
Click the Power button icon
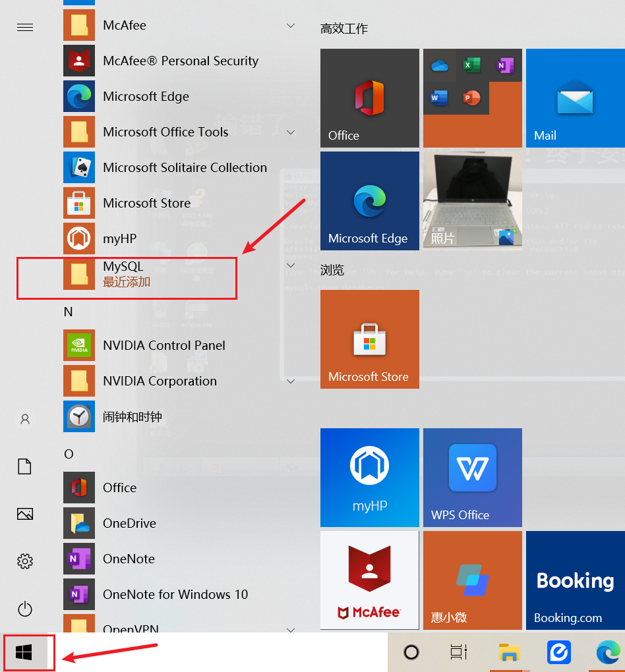click(x=25, y=609)
